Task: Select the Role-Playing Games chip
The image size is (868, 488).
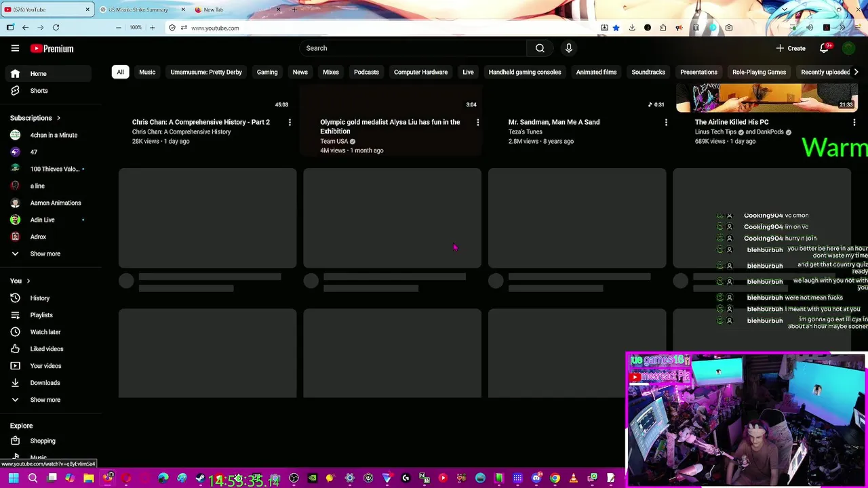Action: 759,72
